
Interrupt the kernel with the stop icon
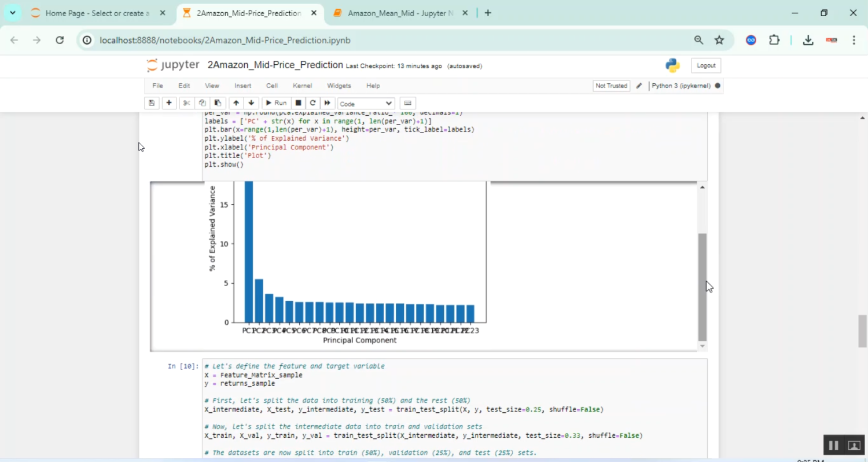coord(297,102)
